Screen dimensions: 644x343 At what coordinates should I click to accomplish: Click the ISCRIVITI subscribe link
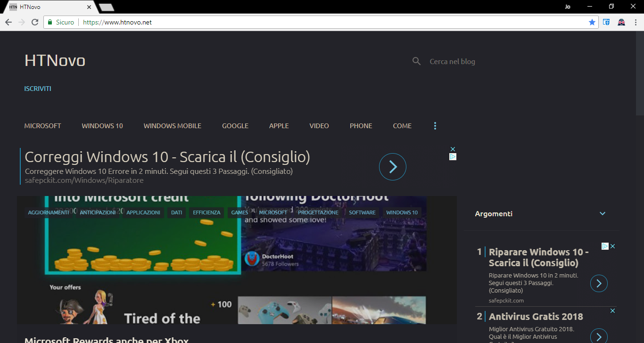point(38,89)
